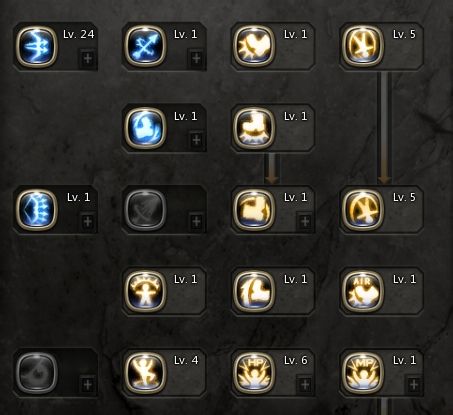Select the Lv. 24 triple-arrow bow skill
This screenshot has height=415, width=453.
37,47
